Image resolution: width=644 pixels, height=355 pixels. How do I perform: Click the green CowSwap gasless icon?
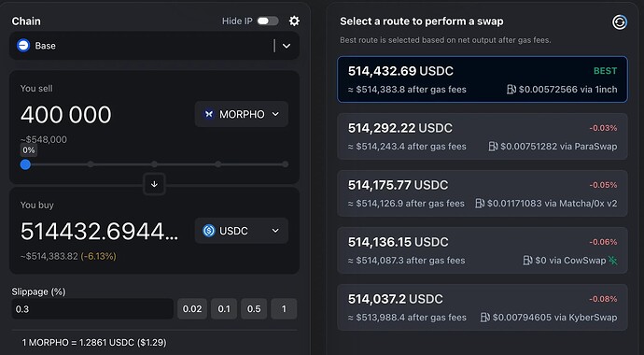click(613, 260)
